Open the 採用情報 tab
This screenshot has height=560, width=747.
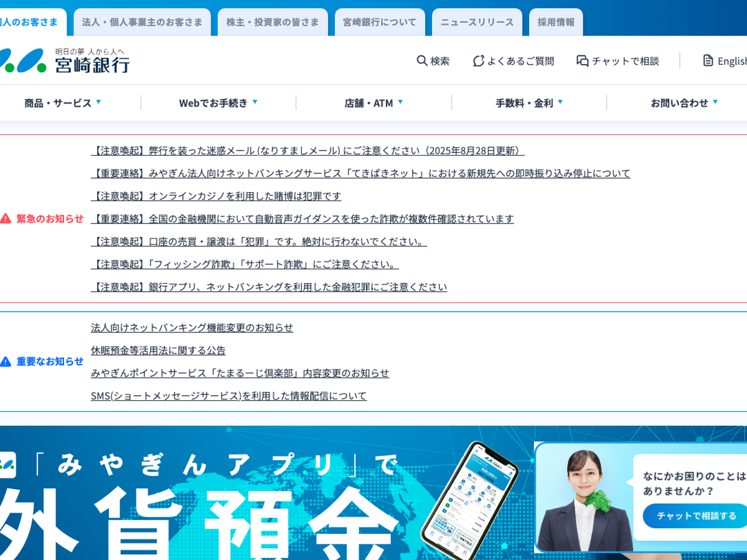(x=556, y=22)
